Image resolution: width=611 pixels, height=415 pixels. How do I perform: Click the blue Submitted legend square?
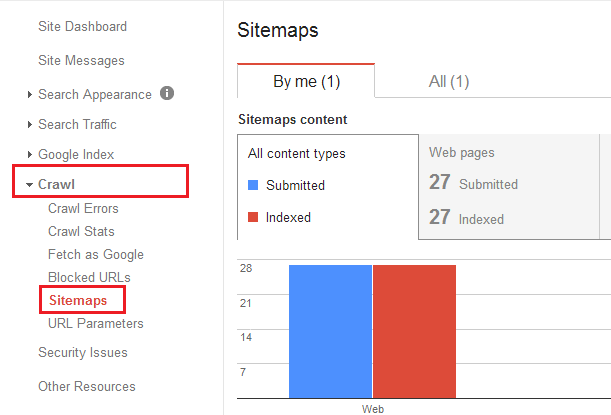pyautogui.click(x=254, y=185)
